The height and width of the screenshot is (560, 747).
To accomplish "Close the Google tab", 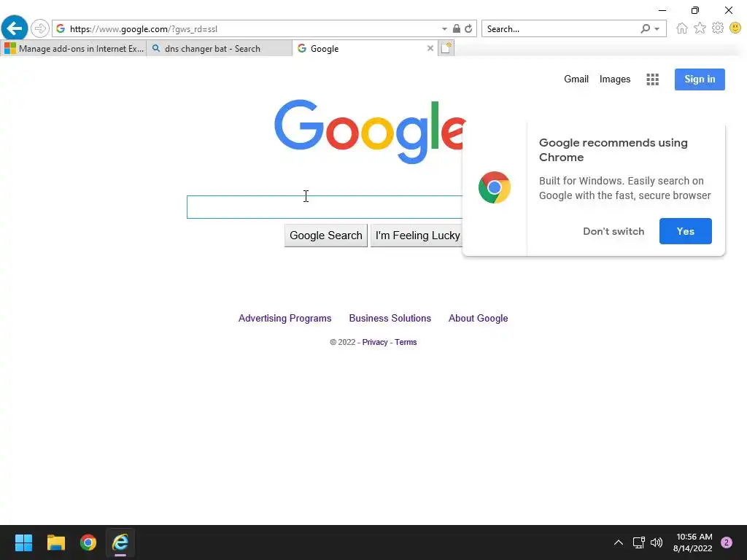I will (x=430, y=48).
